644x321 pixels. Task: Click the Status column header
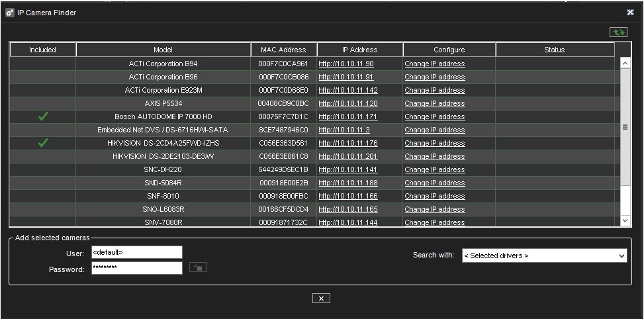pos(554,50)
